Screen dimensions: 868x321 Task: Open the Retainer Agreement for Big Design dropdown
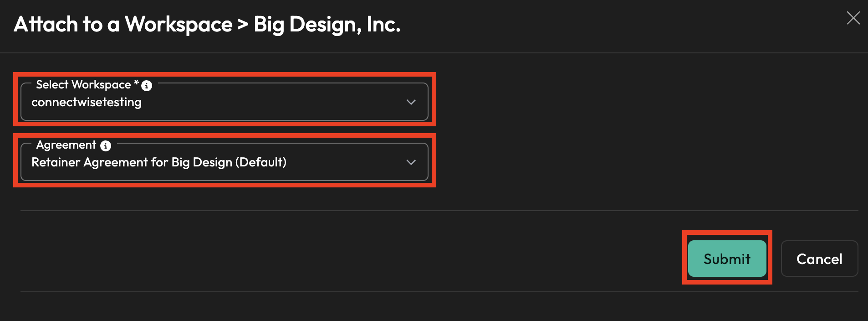(224, 162)
